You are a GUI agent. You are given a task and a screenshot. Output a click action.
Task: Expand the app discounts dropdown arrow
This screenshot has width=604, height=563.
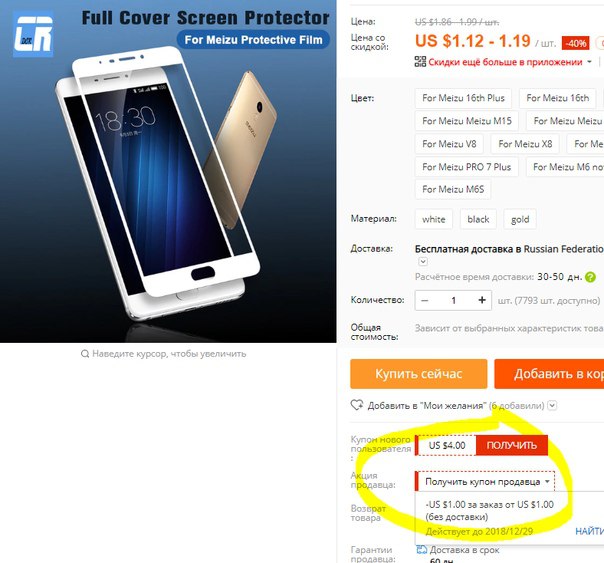[589, 62]
